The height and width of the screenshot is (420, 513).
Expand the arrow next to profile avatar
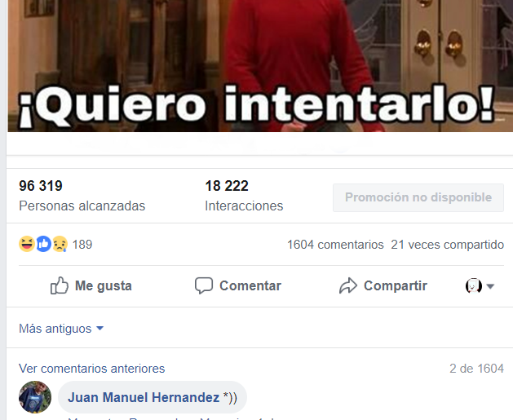click(490, 286)
